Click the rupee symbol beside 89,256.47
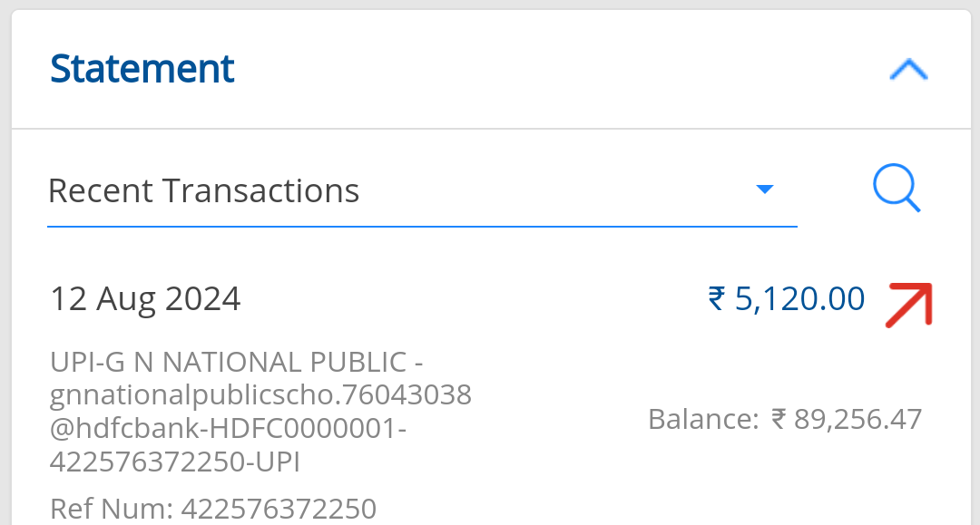 [779, 419]
